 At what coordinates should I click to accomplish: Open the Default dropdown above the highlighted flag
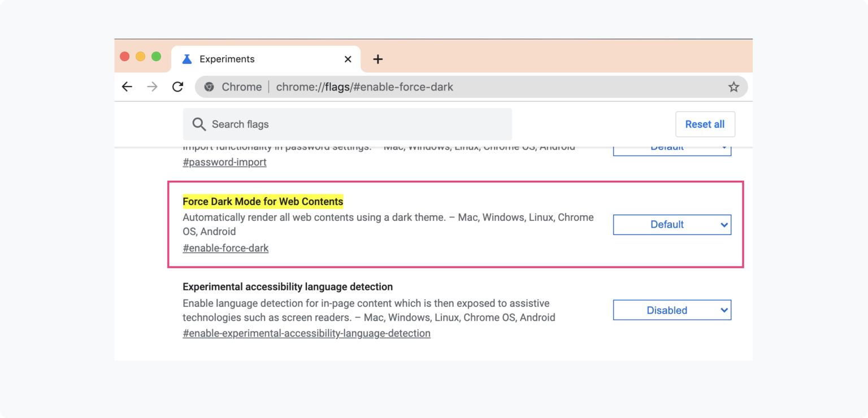pos(671,146)
